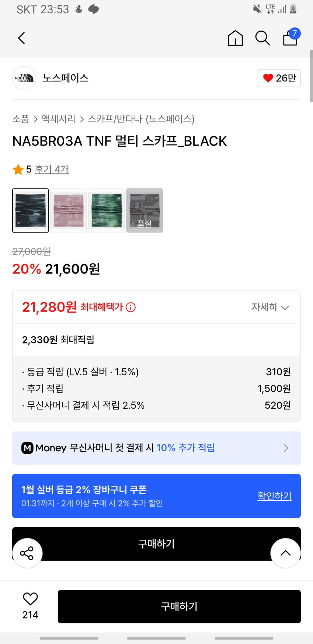Tap the share icon button
Image resolution: width=313 pixels, height=644 pixels.
[27, 553]
